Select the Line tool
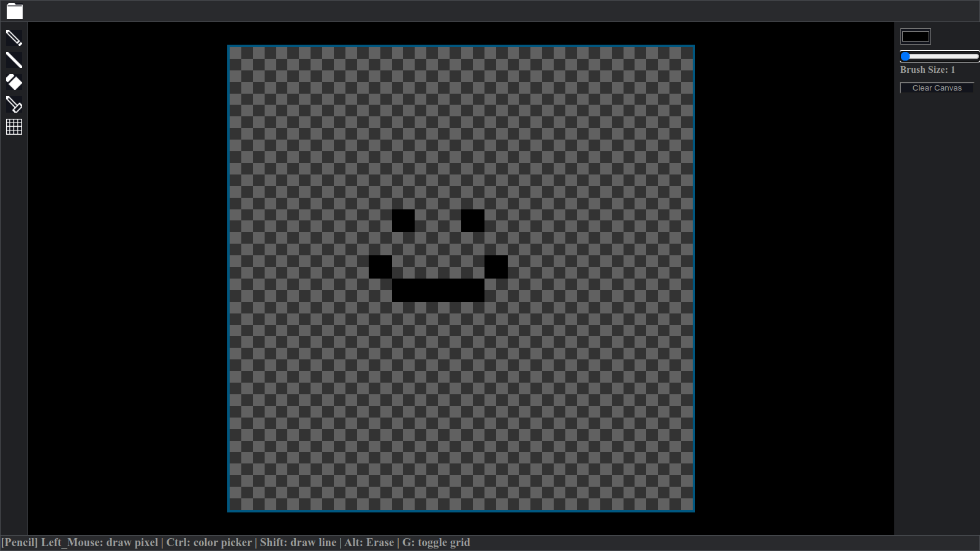The width and height of the screenshot is (980, 551). pos(14,60)
